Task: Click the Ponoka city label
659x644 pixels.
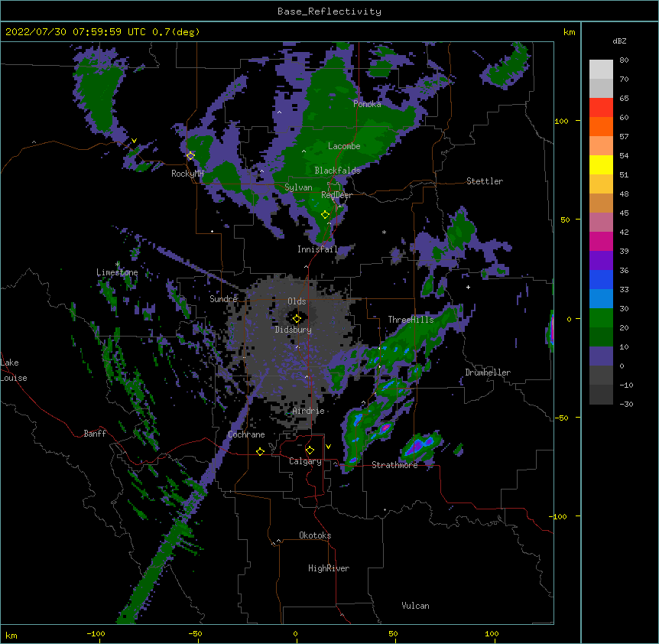Action: click(367, 104)
